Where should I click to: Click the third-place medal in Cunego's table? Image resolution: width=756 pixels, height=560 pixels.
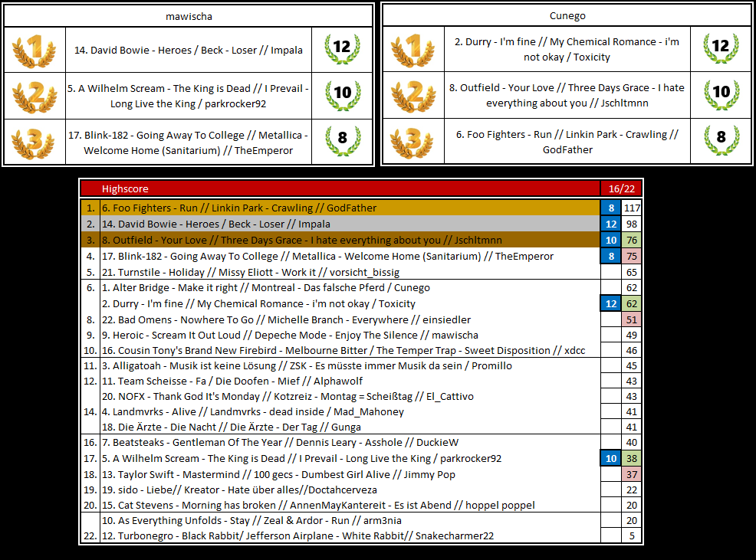(x=413, y=142)
